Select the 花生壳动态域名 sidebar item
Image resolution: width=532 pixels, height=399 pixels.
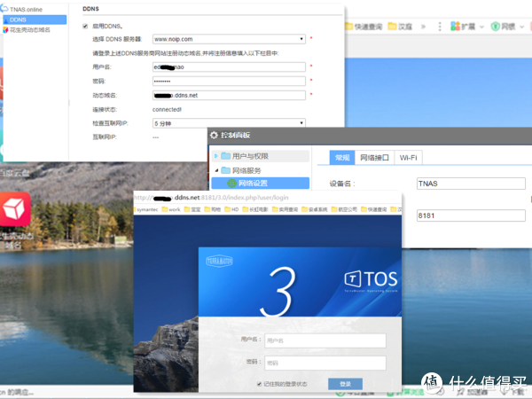pos(30,29)
